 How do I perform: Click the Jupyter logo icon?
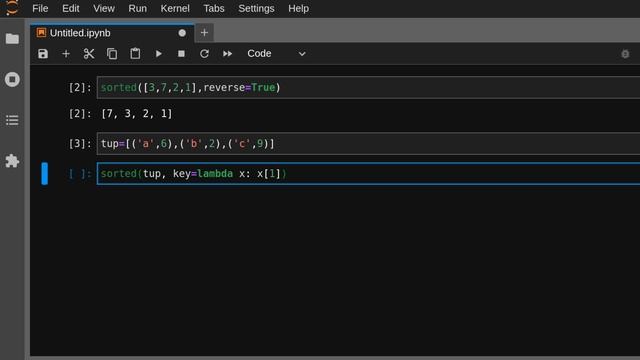pos(12,8)
